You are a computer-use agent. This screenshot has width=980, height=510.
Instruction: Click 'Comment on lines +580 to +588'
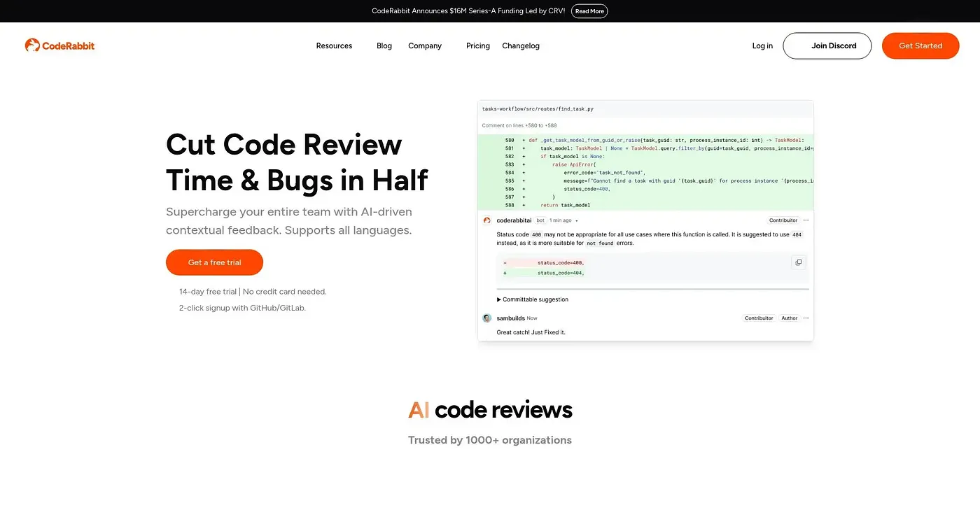pos(519,126)
